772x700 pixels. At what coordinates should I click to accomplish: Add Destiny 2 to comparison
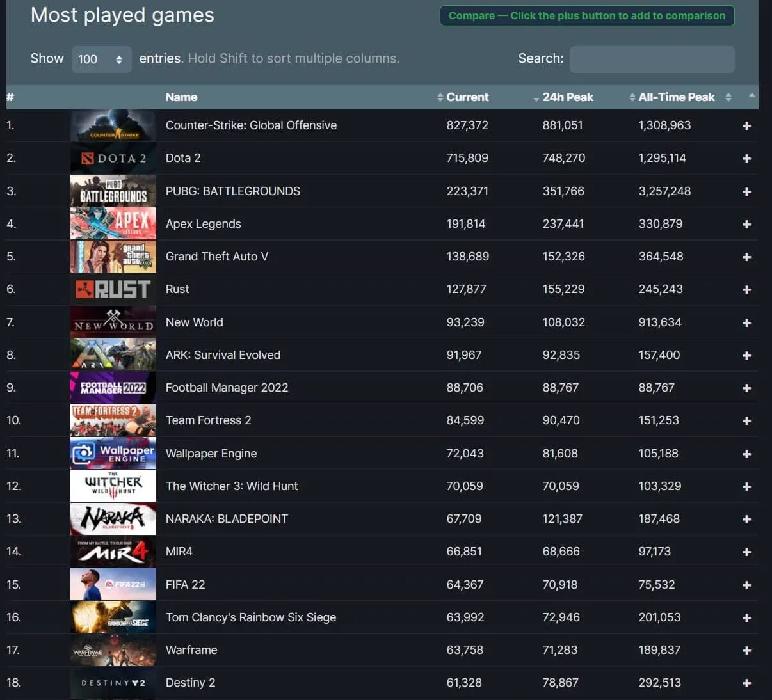pyautogui.click(x=746, y=683)
